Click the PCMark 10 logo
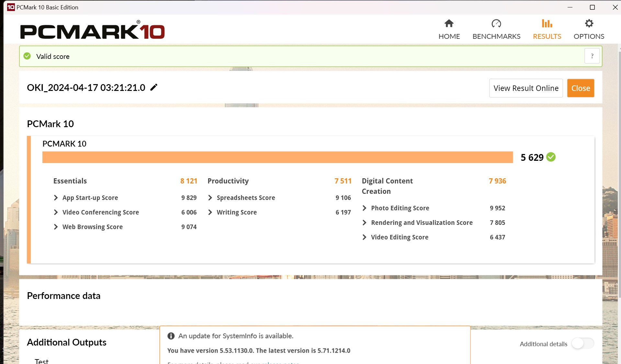The width and height of the screenshot is (621, 364). (x=92, y=31)
